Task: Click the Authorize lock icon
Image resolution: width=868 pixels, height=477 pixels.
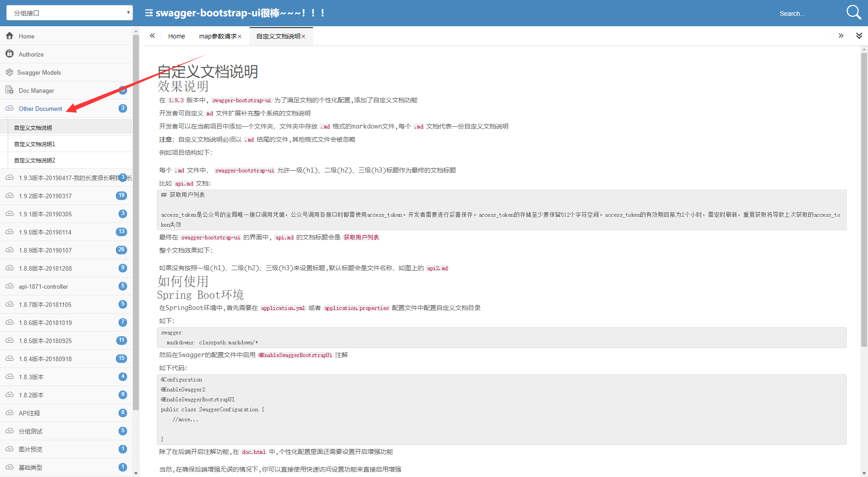Action: pyautogui.click(x=9, y=54)
